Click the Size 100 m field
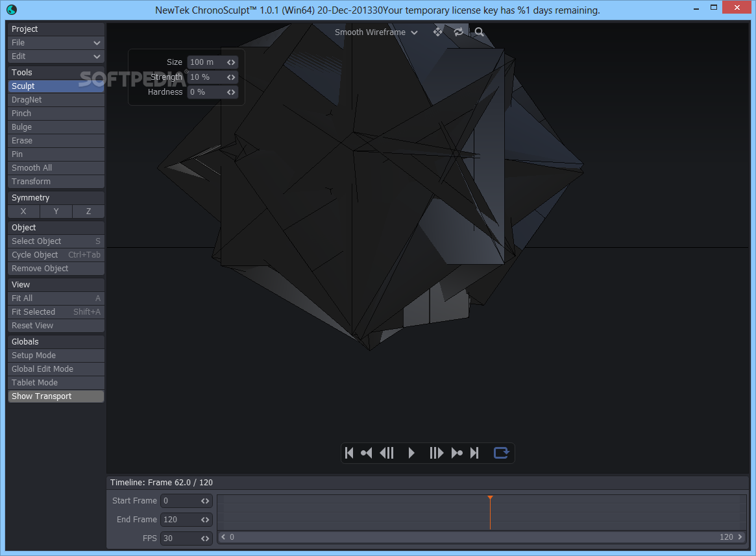Screen dimensions: 756x556 click(x=212, y=62)
